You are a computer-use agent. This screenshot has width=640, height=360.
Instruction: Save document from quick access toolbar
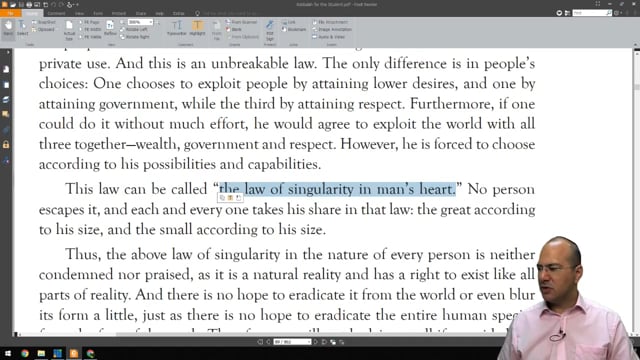(21, 4)
